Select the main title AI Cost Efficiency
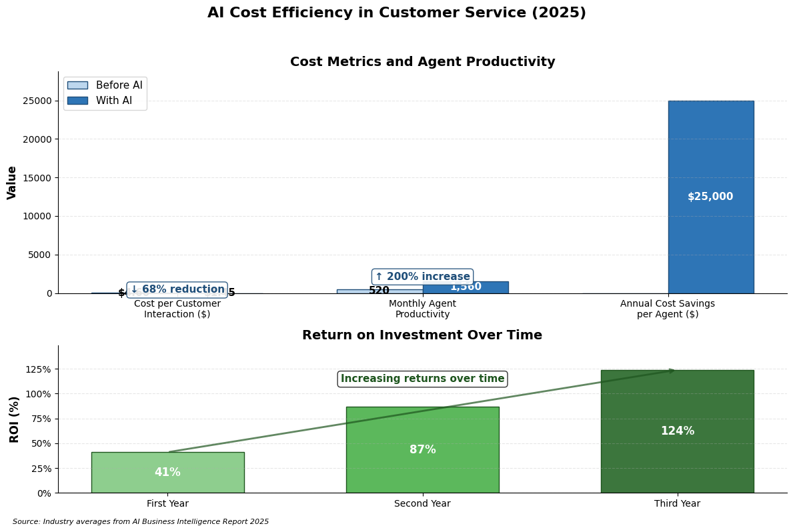 point(396,13)
